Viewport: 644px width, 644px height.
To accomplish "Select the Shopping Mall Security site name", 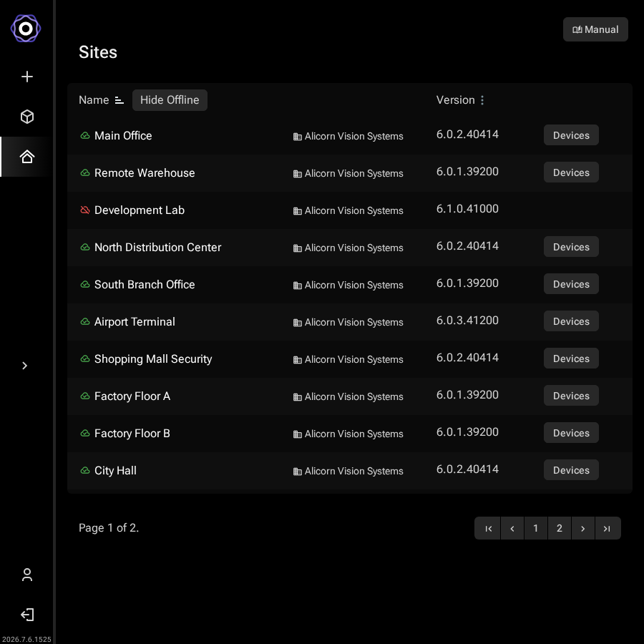I will click(153, 359).
